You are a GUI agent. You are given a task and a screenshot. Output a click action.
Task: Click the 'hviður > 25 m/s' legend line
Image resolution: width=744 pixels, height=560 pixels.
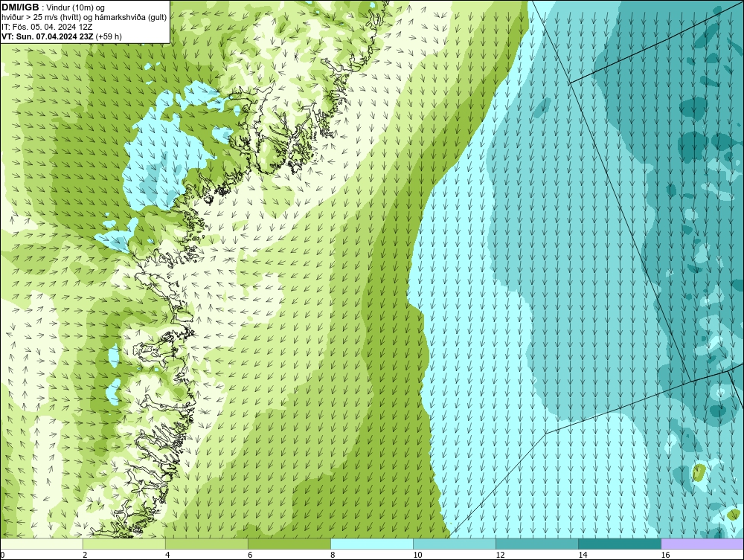[x=84, y=18]
